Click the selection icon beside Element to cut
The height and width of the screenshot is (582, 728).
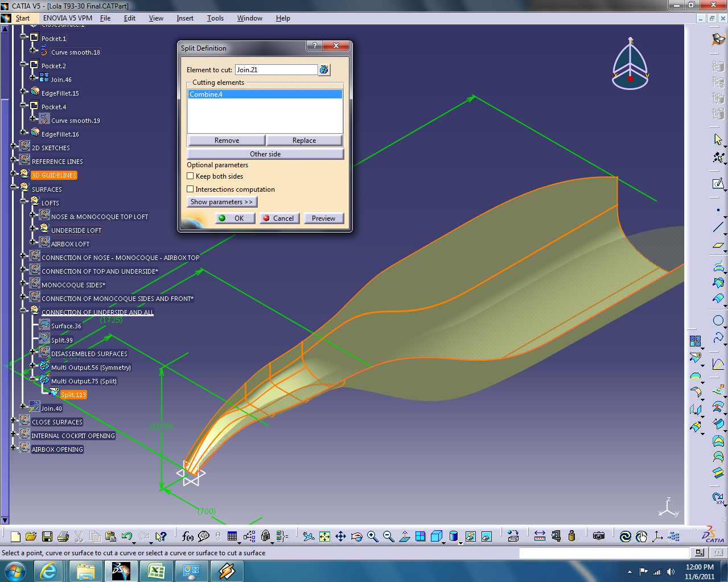pyautogui.click(x=324, y=69)
